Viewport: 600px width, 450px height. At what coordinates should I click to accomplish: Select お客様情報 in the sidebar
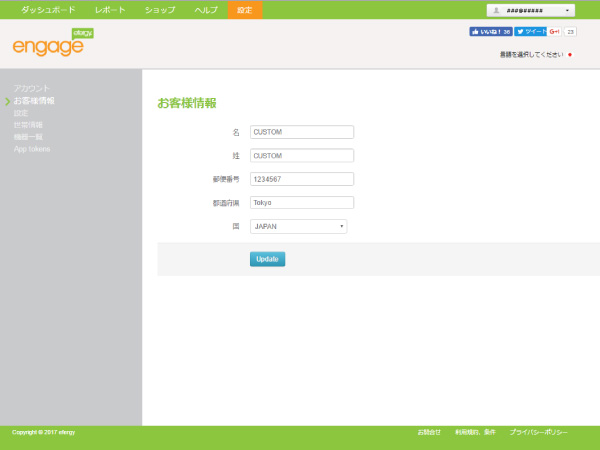click(34, 101)
